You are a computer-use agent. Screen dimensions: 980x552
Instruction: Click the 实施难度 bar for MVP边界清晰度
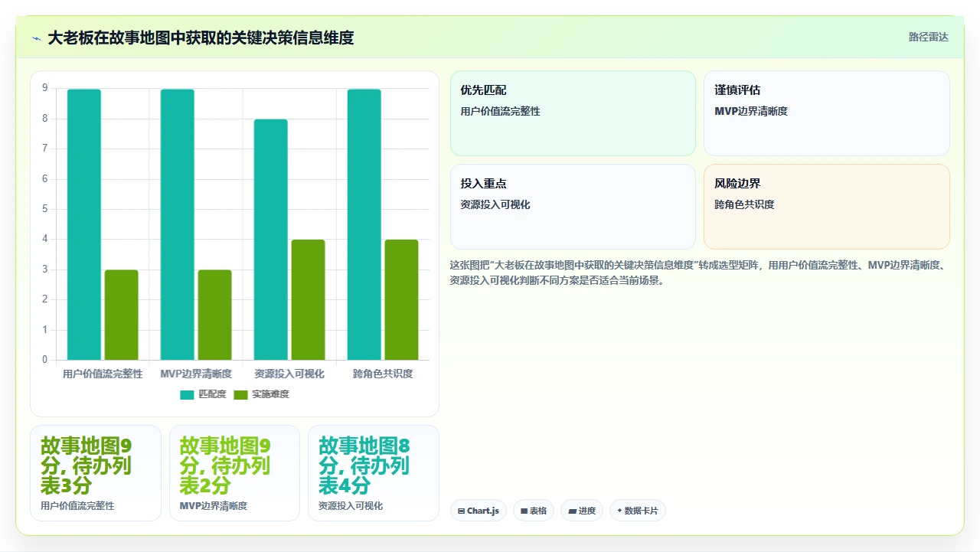[215, 315]
